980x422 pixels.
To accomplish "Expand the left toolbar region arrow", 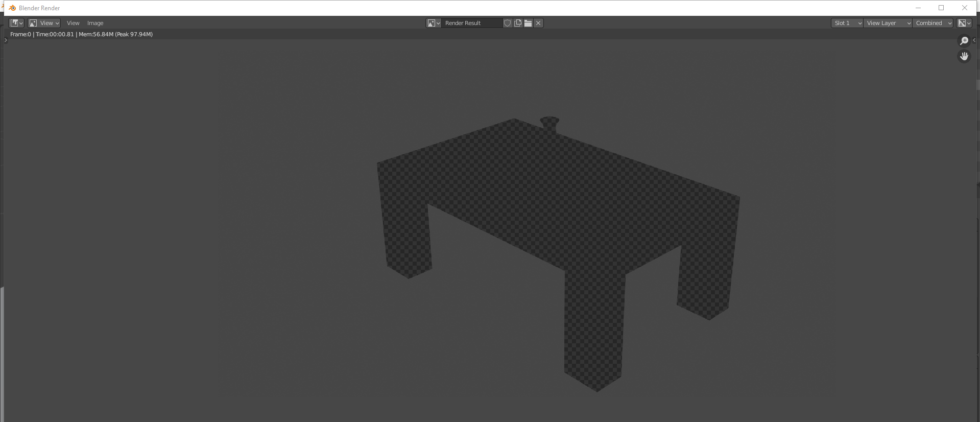I will click(x=6, y=40).
